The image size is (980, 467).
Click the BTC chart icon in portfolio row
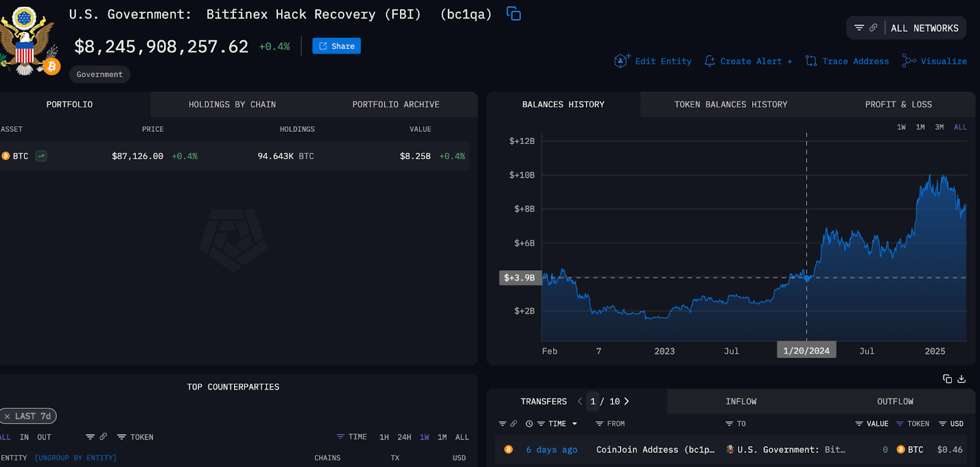point(41,156)
